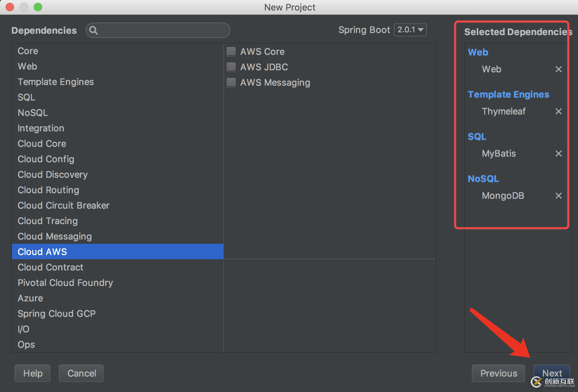Enable the AWS Core checkbox

coord(231,51)
